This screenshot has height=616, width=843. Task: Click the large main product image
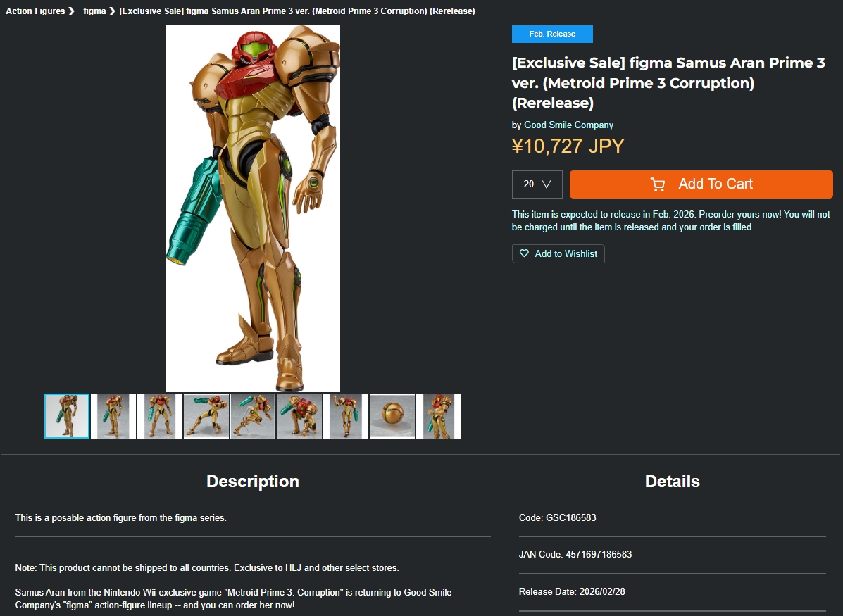(x=253, y=208)
